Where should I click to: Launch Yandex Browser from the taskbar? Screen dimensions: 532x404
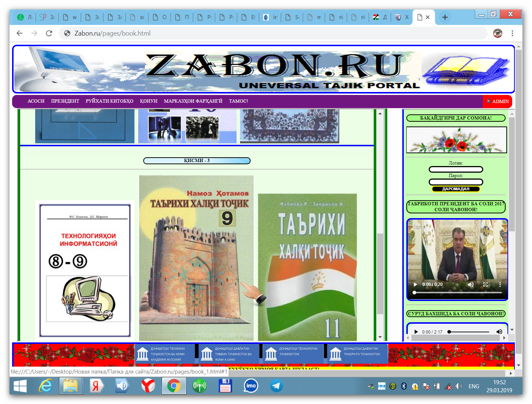(148, 386)
